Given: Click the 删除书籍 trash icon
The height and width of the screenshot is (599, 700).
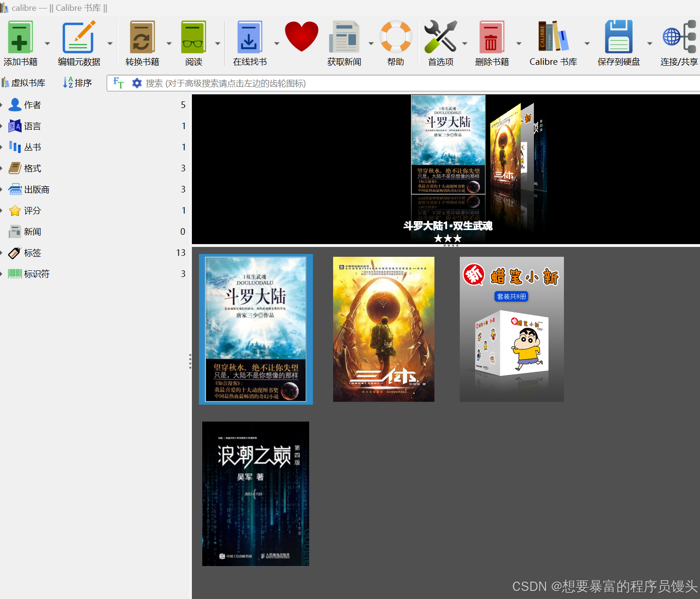Looking at the screenshot, I should click(492, 37).
